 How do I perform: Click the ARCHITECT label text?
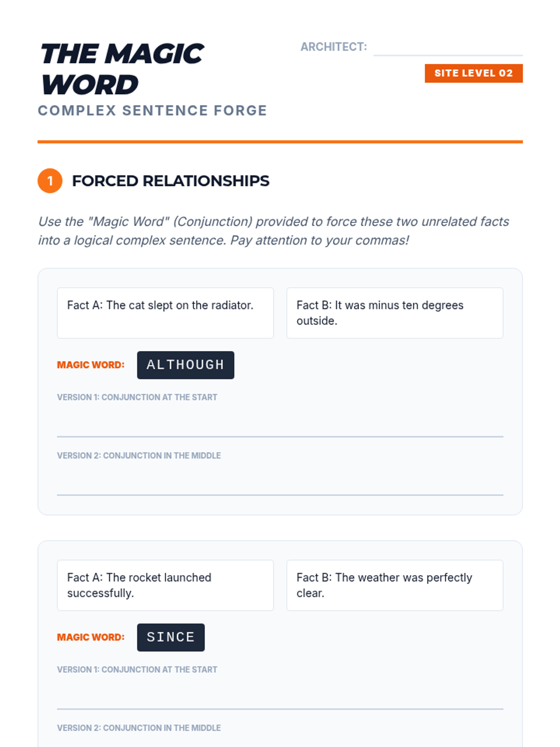pos(333,47)
